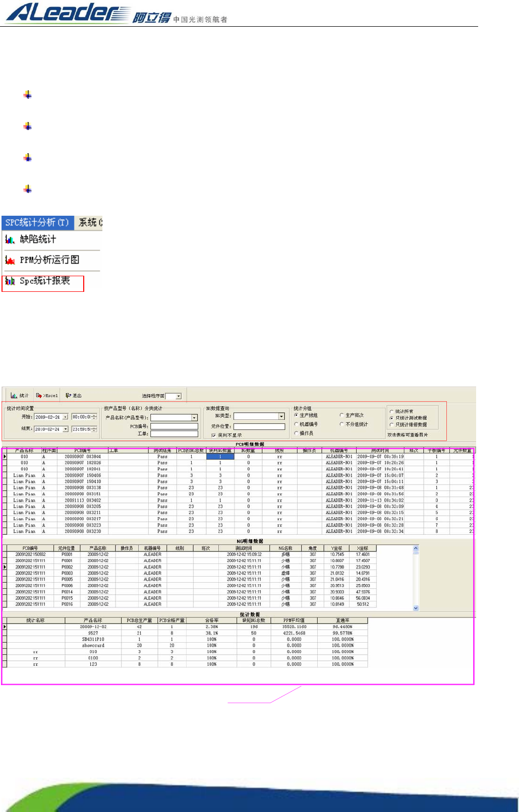Click the 测试时间 column header in PCB明细数据
Screen dimensions: 519x812
(380, 451)
